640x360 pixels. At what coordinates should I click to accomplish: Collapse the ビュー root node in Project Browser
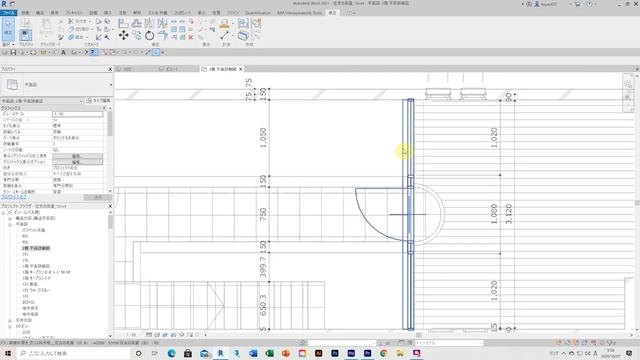click(x=3, y=212)
